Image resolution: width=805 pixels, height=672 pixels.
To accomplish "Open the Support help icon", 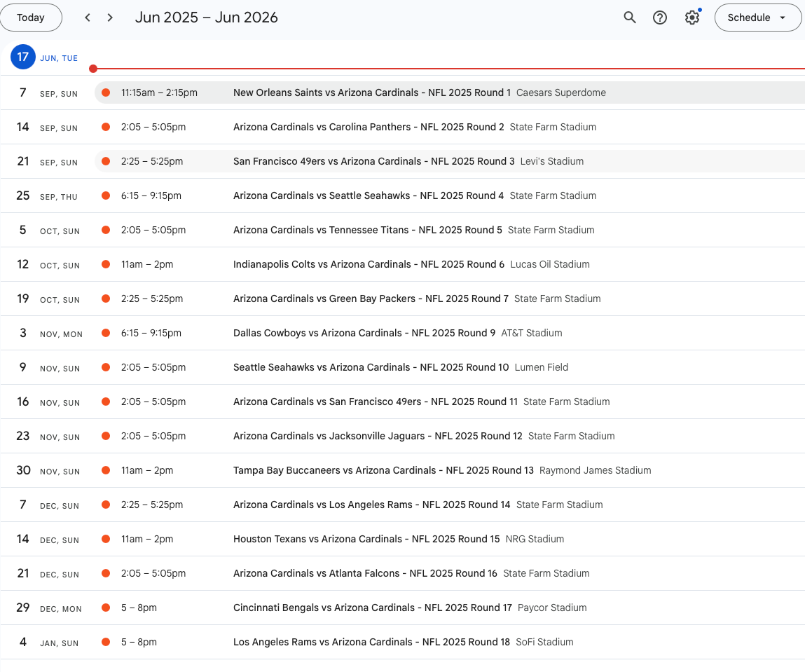I will (660, 18).
